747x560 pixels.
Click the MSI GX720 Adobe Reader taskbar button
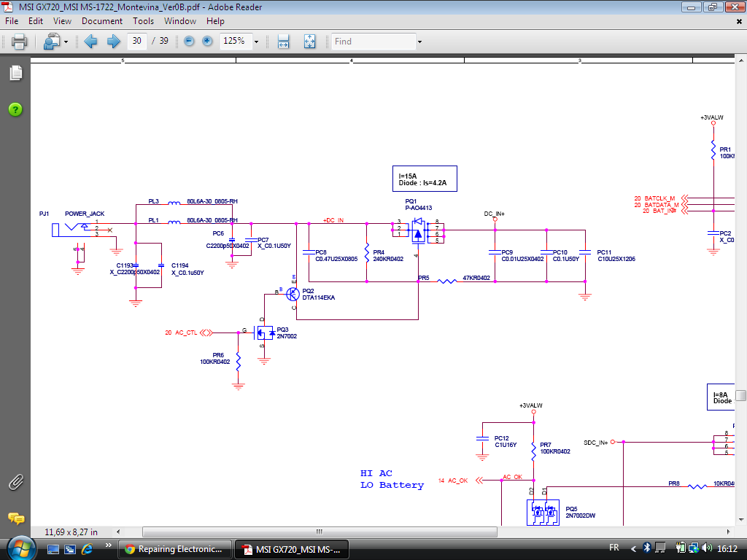pos(292,549)
